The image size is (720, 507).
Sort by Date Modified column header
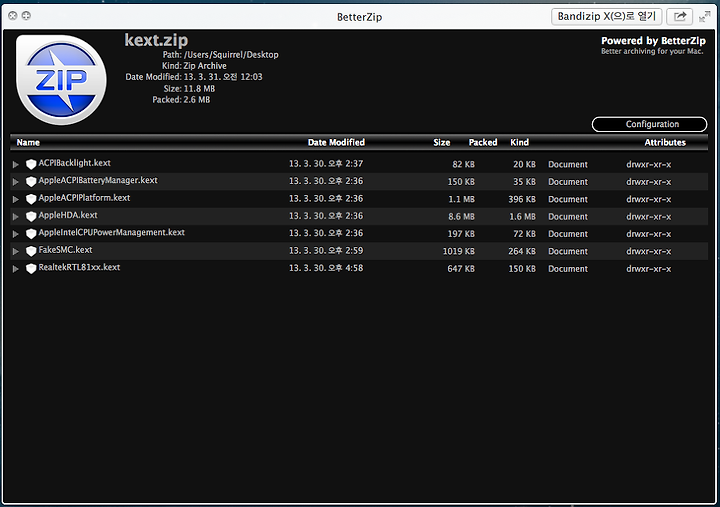pyautogui.click(x=336, y=142)
